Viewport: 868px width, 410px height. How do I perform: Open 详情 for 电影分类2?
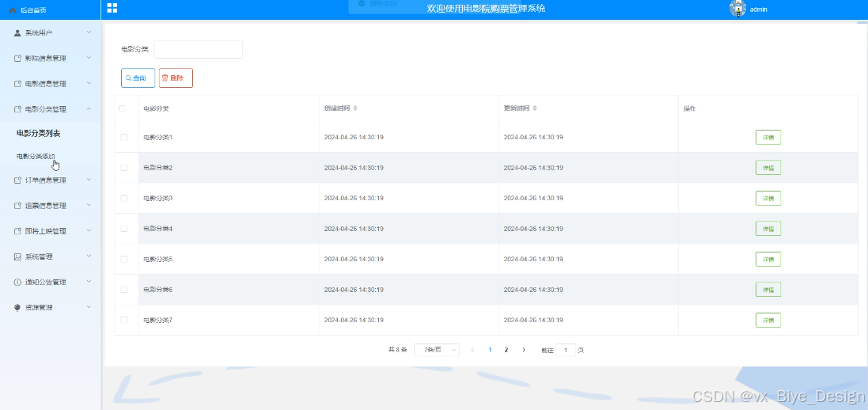pyautogui.click(x=768, y=168)
